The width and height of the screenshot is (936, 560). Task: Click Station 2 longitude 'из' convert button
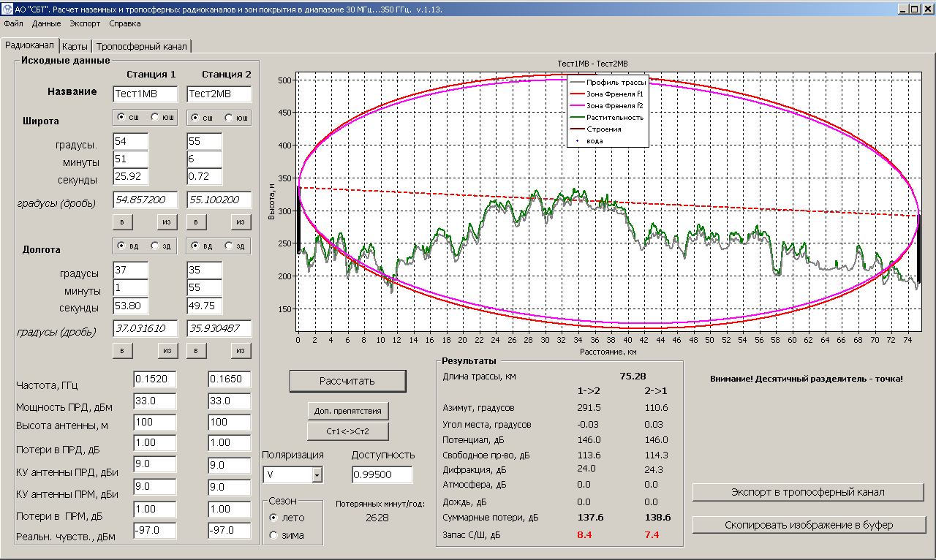241,352
